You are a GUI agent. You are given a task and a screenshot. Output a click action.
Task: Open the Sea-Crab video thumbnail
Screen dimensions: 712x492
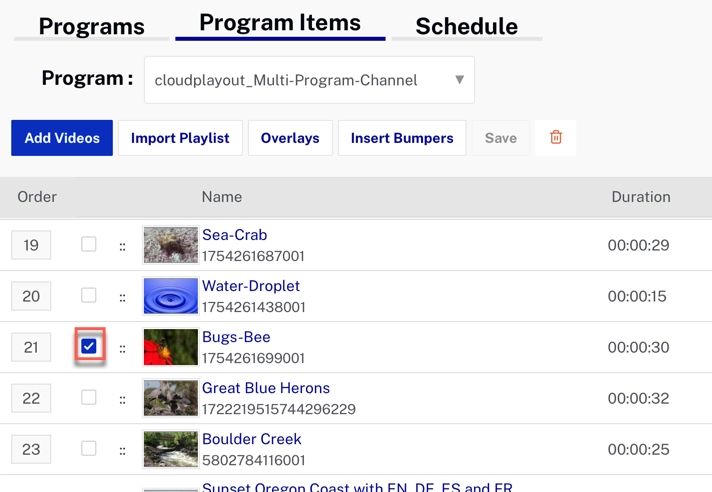point(170,245)
